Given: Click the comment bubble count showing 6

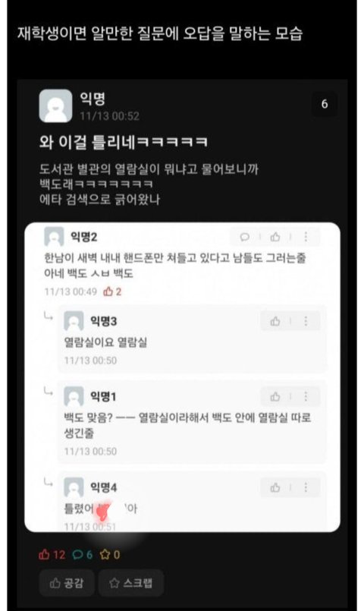Looking at the screenshot, I should point(83,555).
